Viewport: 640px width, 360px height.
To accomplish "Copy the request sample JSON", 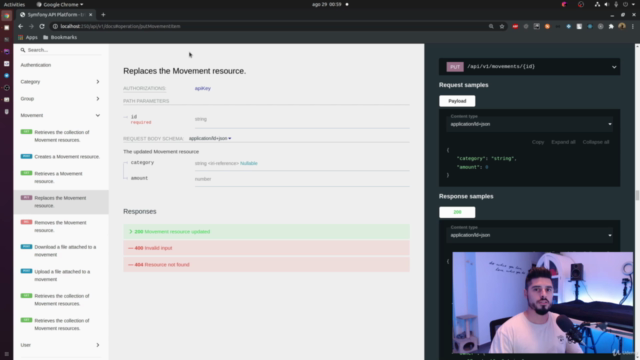I will pos(538,142).
